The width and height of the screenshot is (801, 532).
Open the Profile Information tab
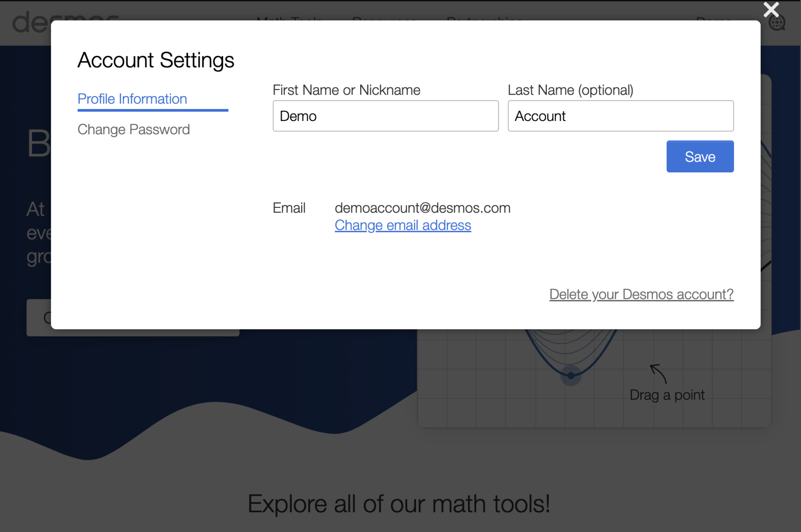132,99
